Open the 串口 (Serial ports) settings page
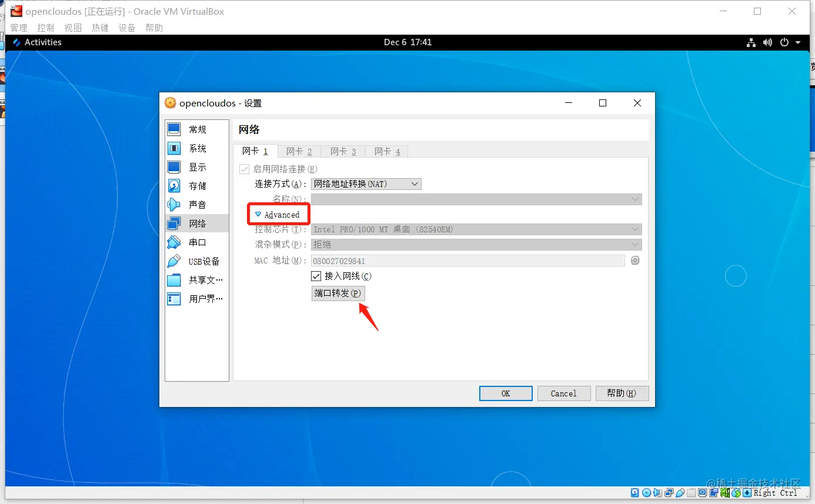This screenshot has width=815, height=504. [196, 242]
